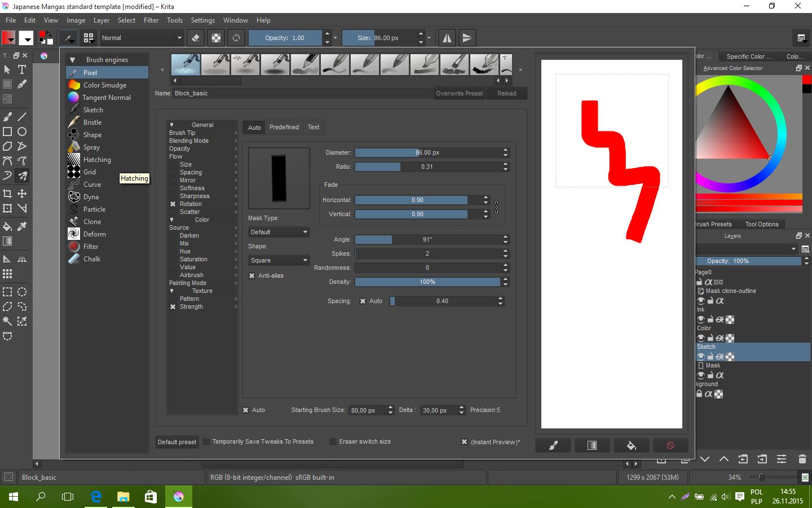Select the Bristle brush engine
Viewport: 812px width, 508px height.
point(107,122)
